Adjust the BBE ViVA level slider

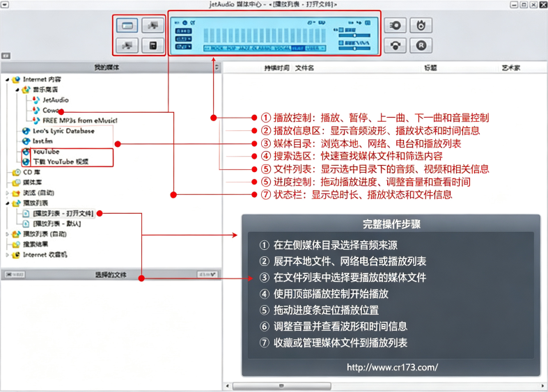(354, 48)
